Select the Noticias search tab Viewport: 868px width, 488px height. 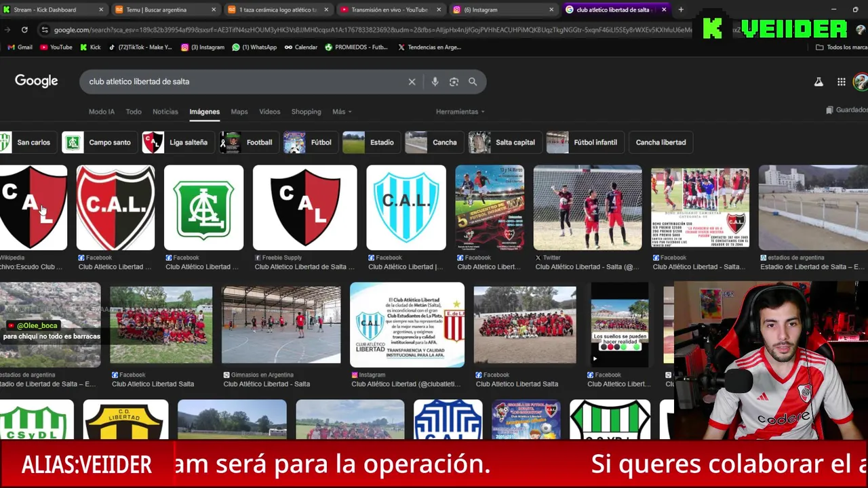pyautogui.click(x=165, y=112)
